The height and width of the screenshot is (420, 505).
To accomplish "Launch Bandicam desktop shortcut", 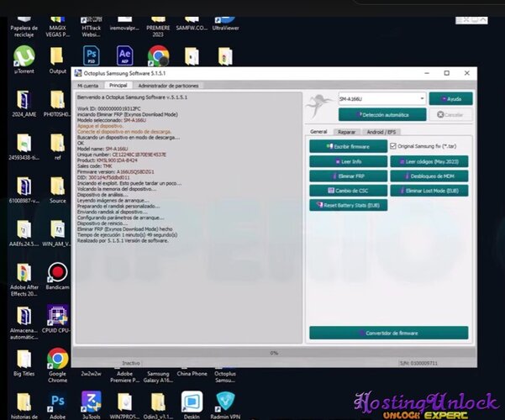I will coord(58,276).
